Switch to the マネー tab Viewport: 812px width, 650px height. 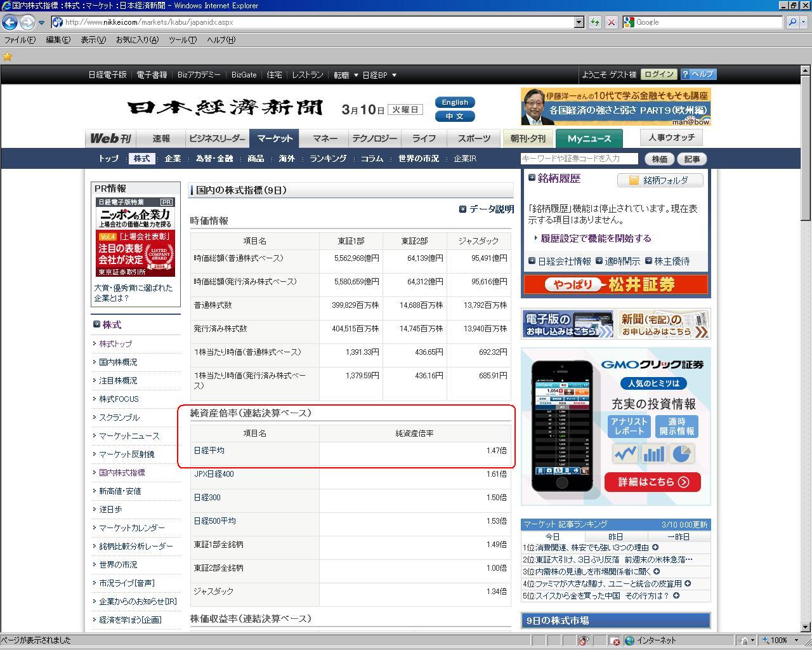click(x=325, y=138)
